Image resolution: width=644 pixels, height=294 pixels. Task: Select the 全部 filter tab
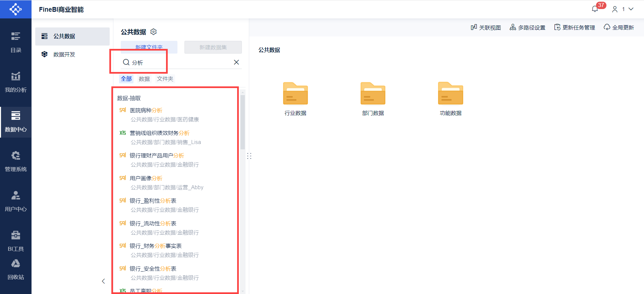pos(126,79)
